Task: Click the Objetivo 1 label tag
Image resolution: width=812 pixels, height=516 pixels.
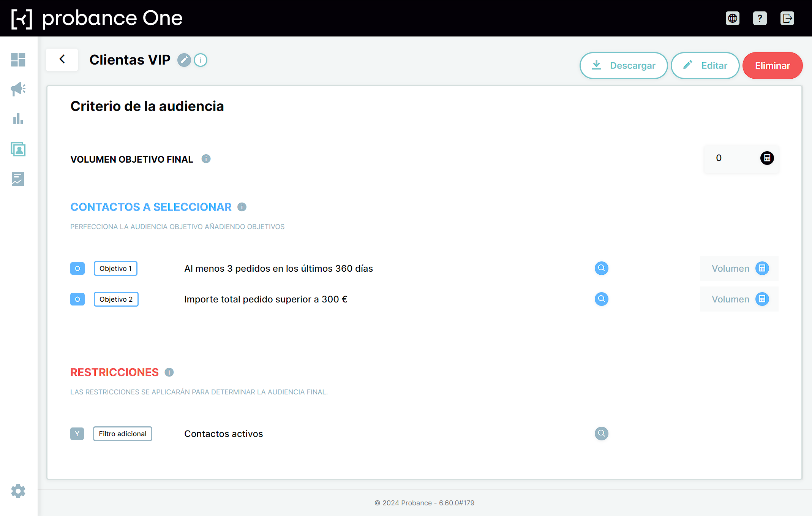Action: pos(115,269)
